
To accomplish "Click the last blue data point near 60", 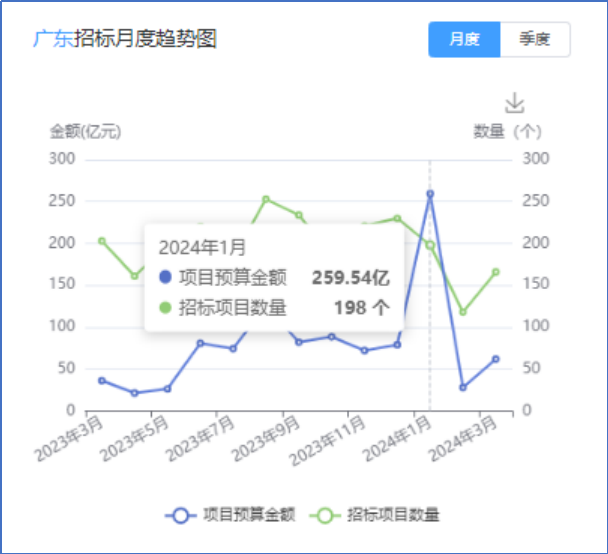I will pos(496,359).
